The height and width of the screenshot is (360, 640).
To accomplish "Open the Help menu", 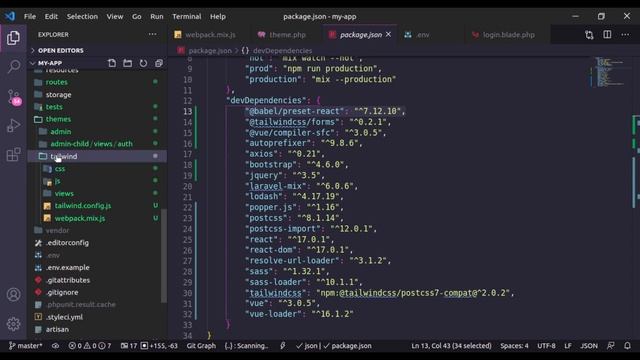I will click(218, 16).
